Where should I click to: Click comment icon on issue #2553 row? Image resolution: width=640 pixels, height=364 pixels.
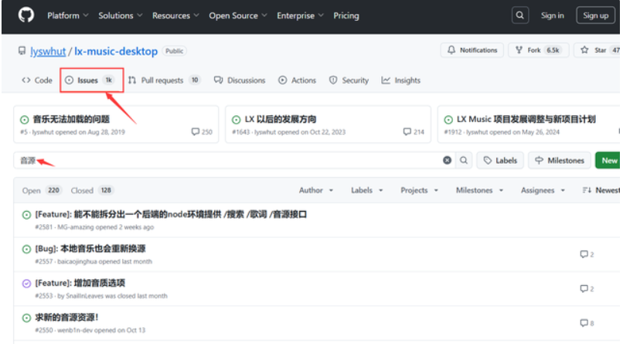(x=584, y=288)
